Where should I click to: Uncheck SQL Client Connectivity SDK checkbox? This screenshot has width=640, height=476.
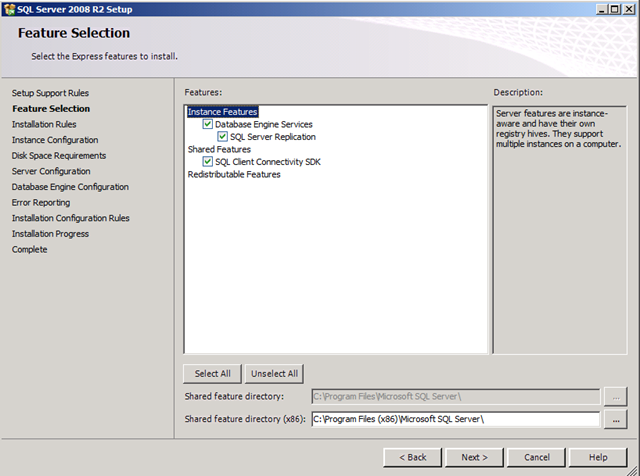click(207, 162)
